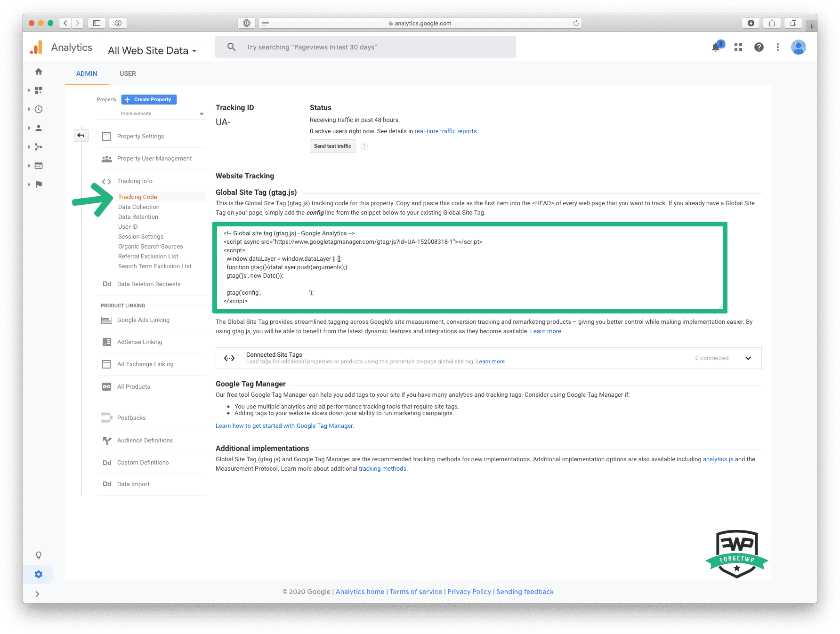Screen dimensions: 840x634
Task: Click the Safari reader view icon
Action: pyautogui.click(x=266, y=23)
